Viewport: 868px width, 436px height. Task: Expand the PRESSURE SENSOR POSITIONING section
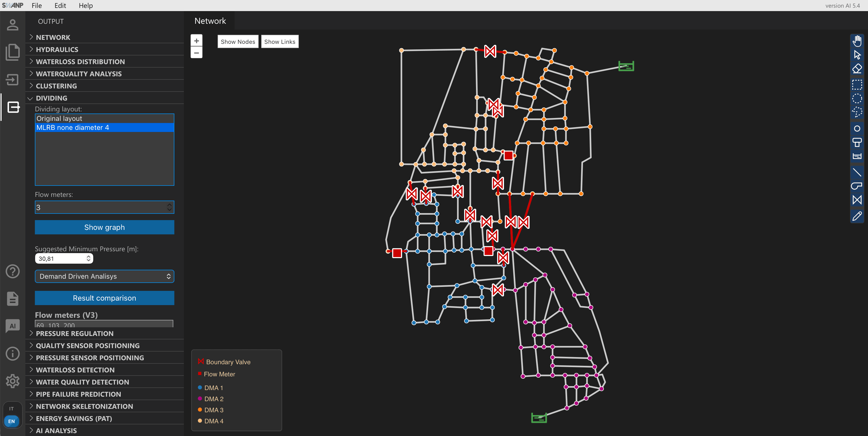coord(104,358)
